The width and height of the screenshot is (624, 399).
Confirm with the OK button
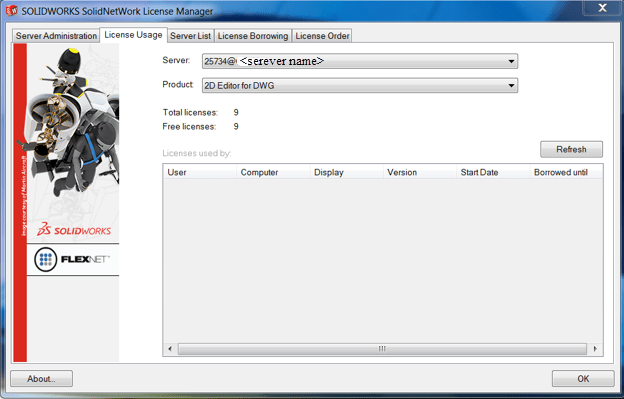pyautogui.click(x=583, y=379)
